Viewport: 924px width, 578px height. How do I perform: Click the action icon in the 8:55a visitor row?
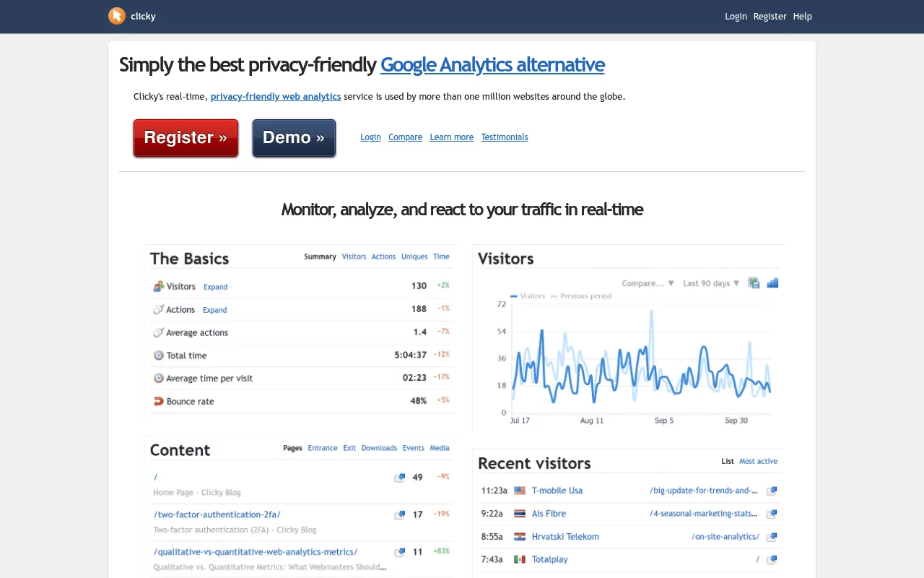coord(772,537)
